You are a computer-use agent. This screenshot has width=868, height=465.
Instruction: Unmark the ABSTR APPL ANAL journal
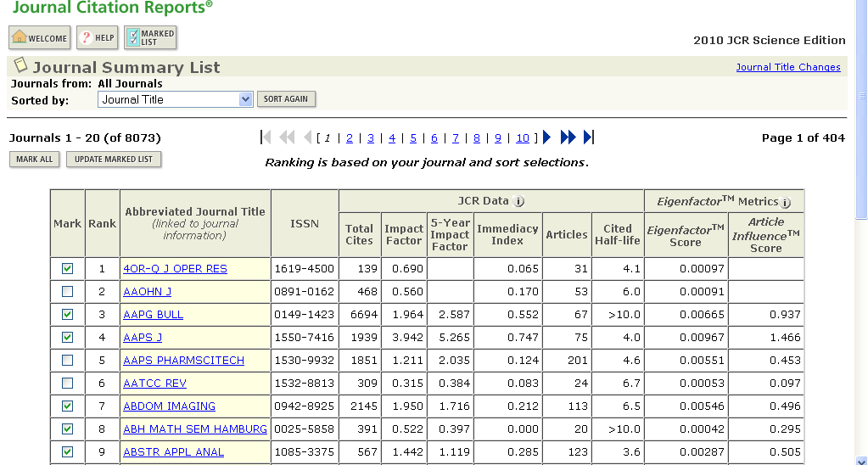(68, 452)
